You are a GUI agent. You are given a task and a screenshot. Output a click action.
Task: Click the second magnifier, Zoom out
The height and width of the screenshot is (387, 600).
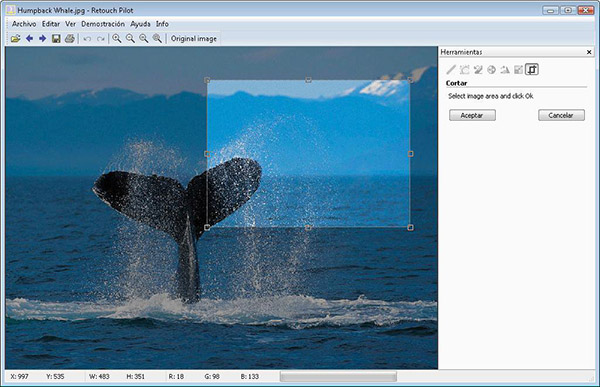130,39
